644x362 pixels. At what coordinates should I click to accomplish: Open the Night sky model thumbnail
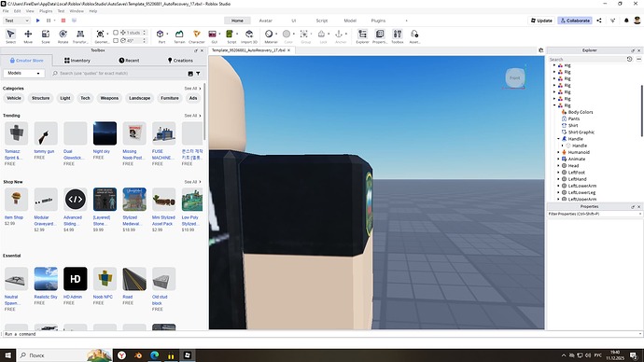105,133
